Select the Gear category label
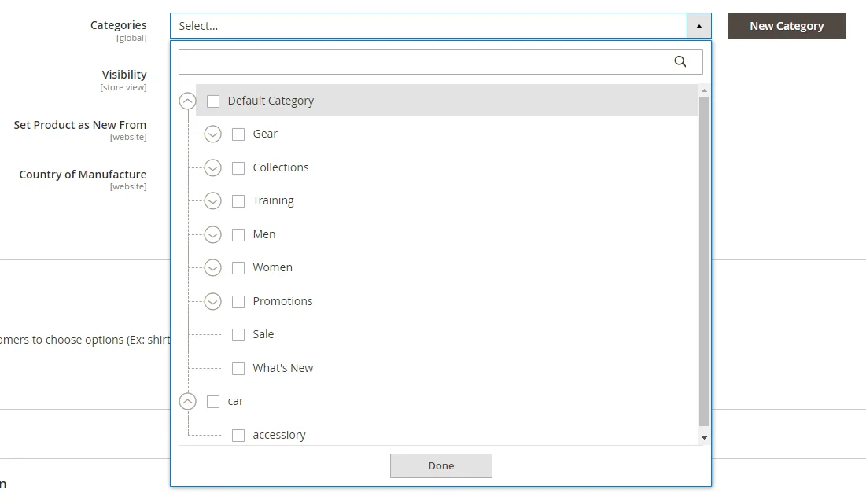The height and width of the screenshot is (504, 866). click(x=265, y=134)
